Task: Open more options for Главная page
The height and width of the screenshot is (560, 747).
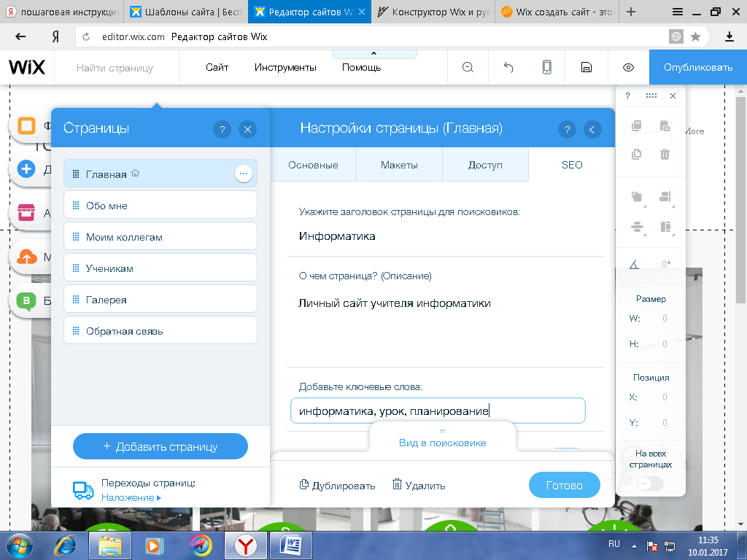Action: pyautogui.click(x=244, y=174)
